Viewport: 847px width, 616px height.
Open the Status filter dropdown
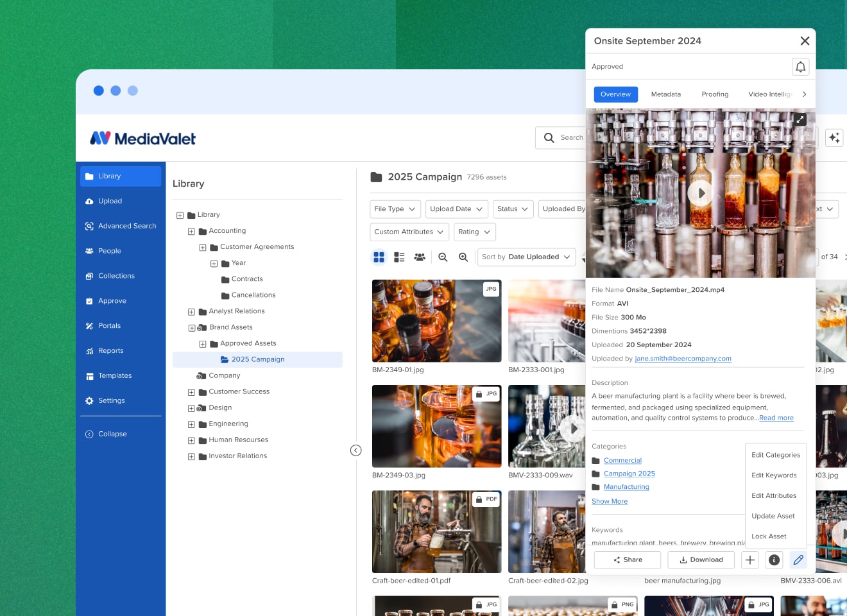[513, 209]
